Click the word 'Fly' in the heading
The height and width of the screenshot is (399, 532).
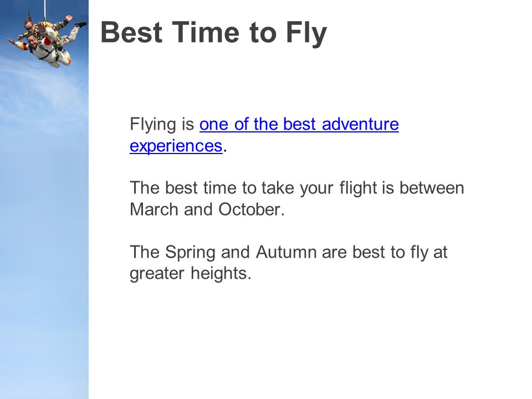306,33
